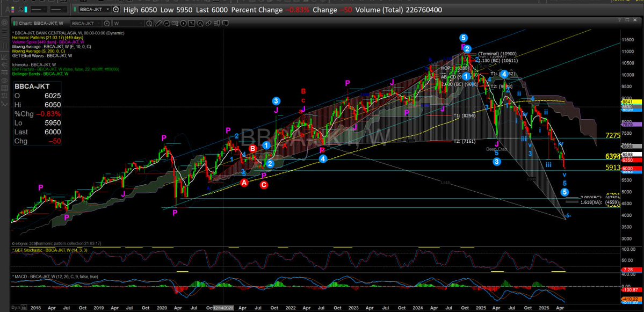Click the (Terminal) (10900) label
Image resolution: width=644 pixels, height=312 pixels.
coord(497,54)
